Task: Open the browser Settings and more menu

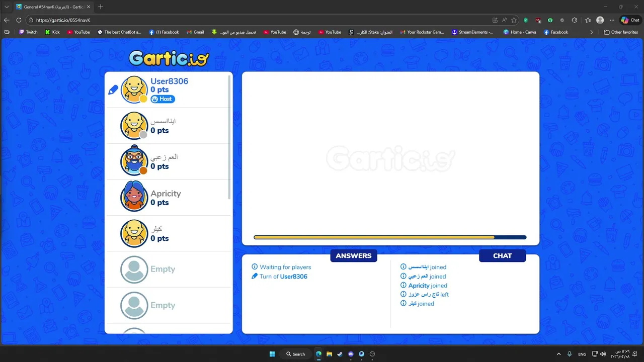Action: click(x=612, y=20)
